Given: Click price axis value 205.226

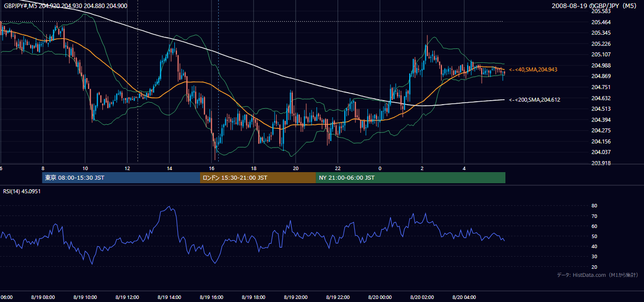Looking at the screenshot, I should 601,44.
